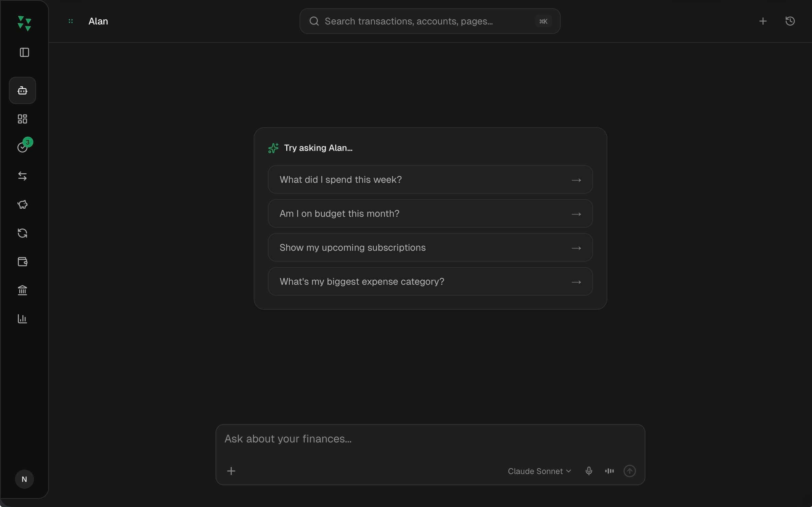Select 'What did I spend this week?' suggestion

pos(430,179)
